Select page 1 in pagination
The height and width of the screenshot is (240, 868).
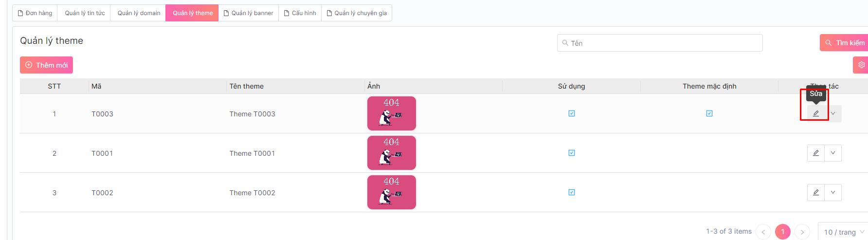783,232
